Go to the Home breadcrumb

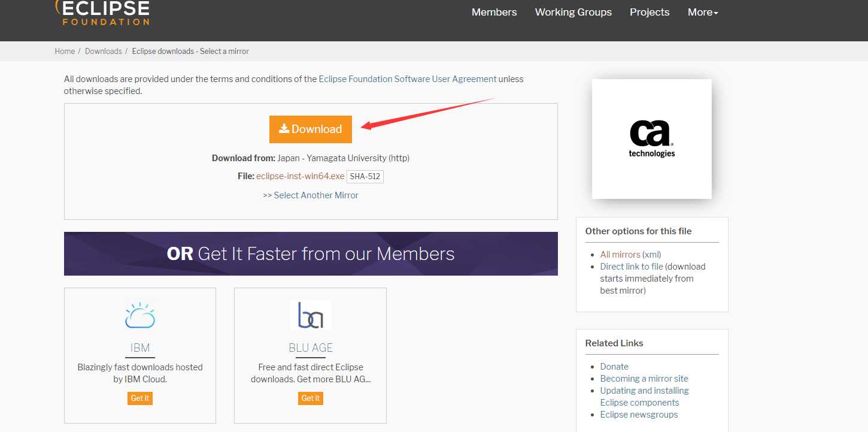tap(65, 52)
